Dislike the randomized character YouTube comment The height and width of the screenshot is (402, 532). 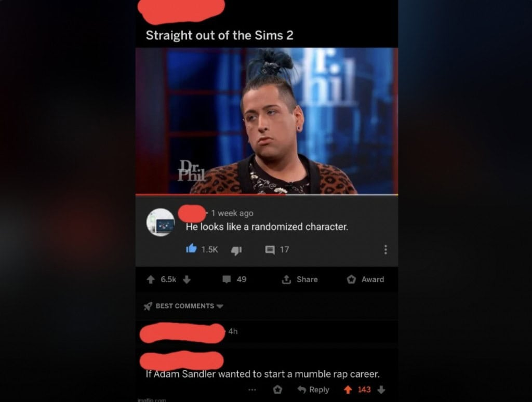point(236,250)
